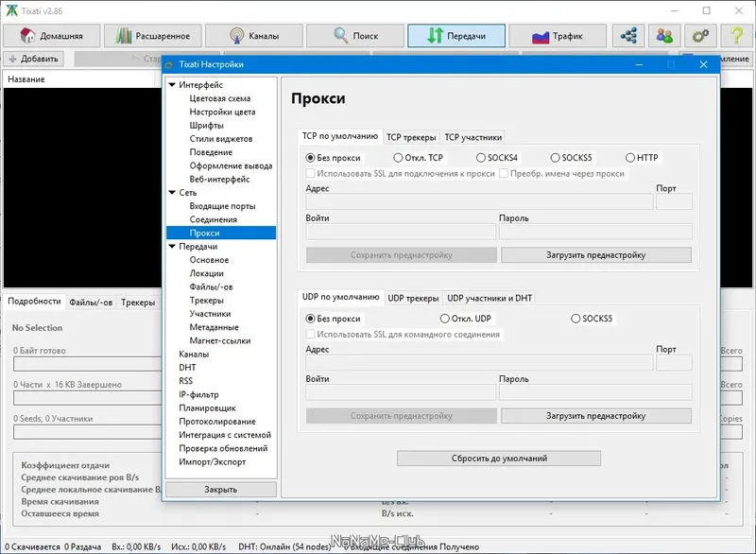Click TCP Войти login field

(x=401, y=232)
